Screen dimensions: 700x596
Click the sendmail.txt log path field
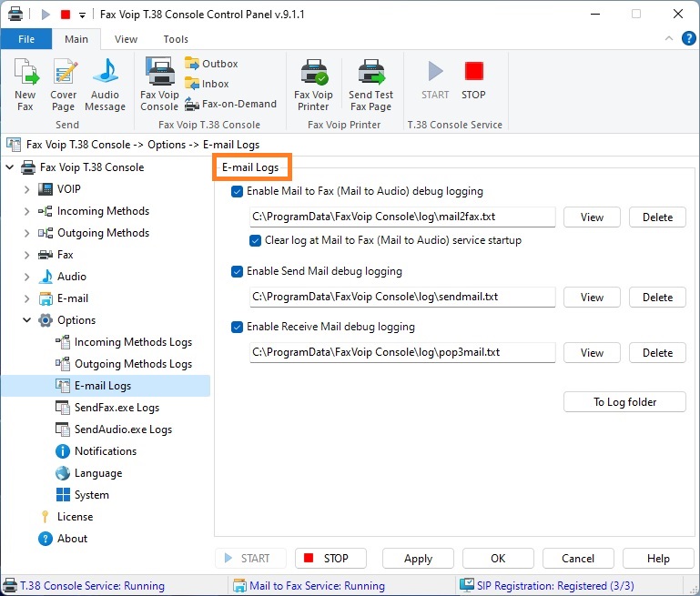402,298
